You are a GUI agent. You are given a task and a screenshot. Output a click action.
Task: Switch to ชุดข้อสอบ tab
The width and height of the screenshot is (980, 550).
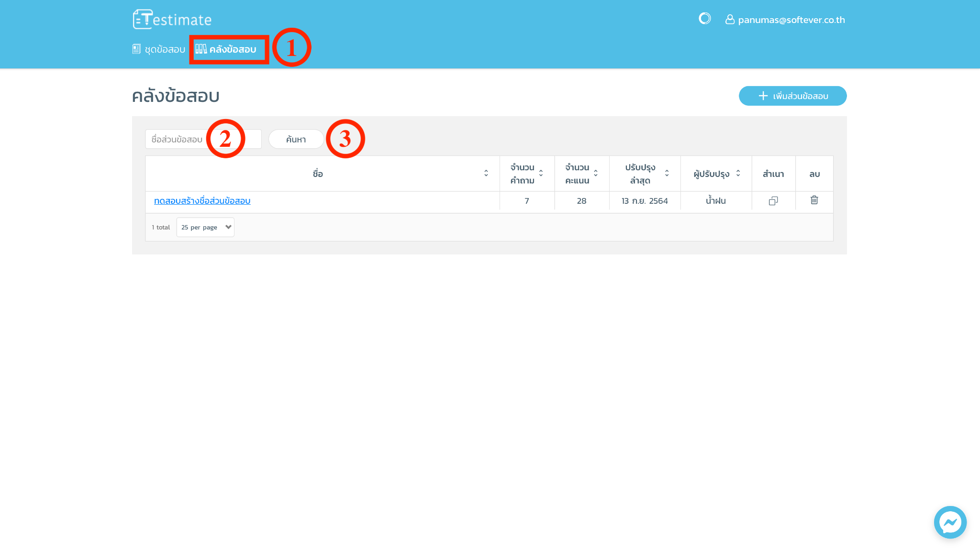[165, 49]
